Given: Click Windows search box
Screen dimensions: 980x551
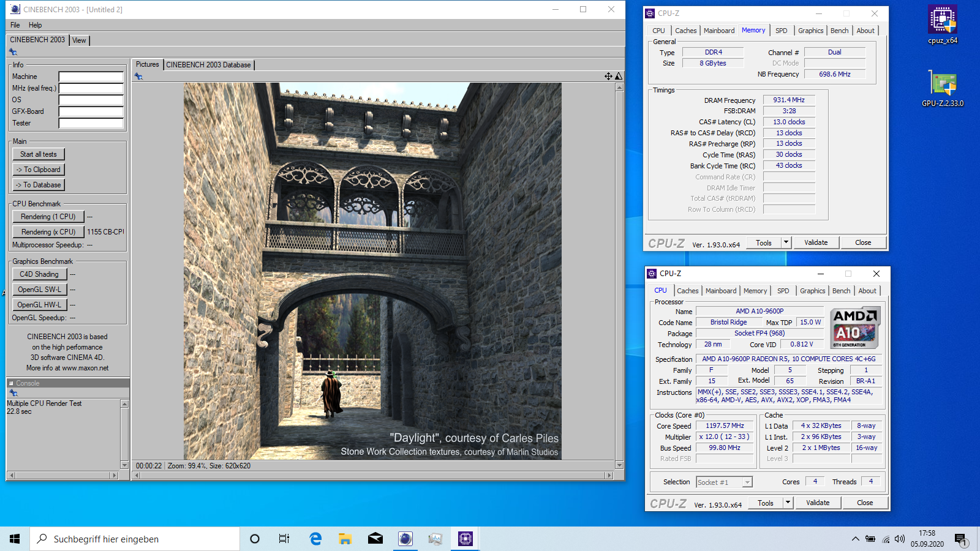Looking at the screenshot, I should tap(135, 539).
